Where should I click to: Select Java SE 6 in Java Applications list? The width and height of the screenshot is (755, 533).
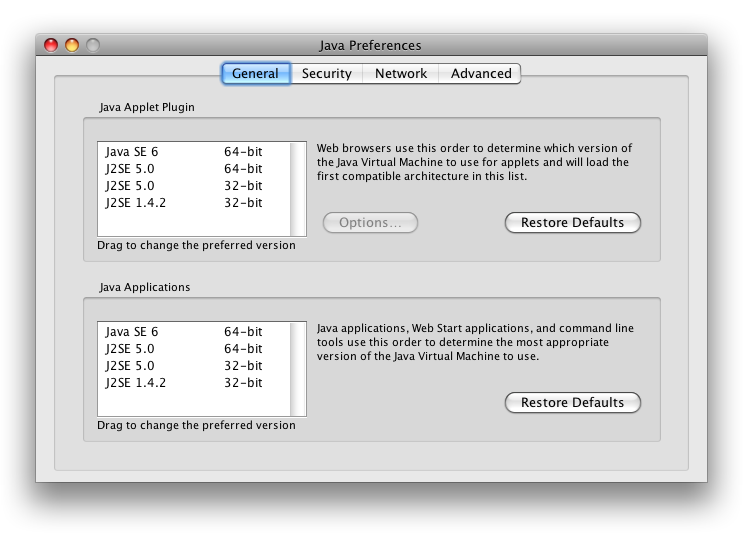pyautogui.click(x=185, y=332)
